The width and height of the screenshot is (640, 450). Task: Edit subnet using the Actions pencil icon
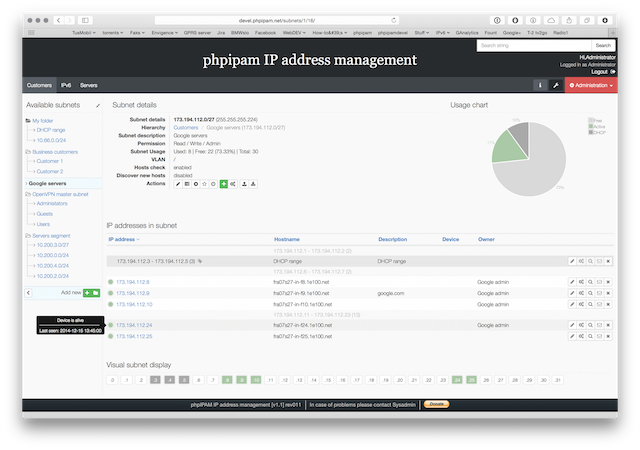178,184
